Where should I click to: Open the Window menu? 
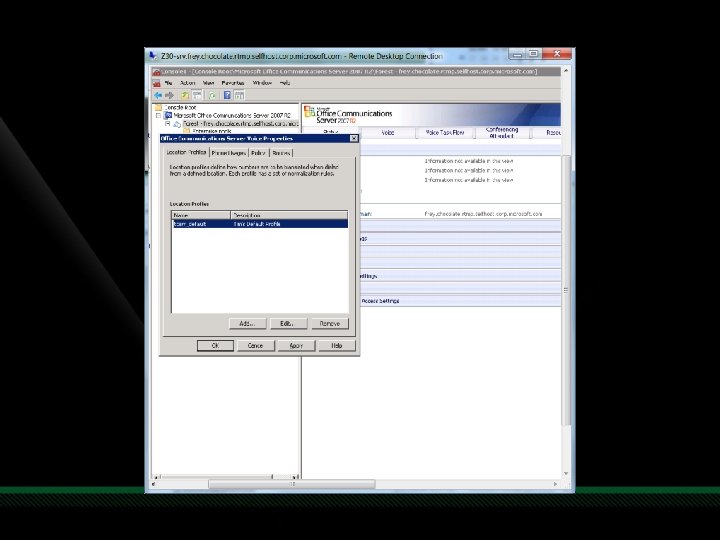[x=262, y=83]
